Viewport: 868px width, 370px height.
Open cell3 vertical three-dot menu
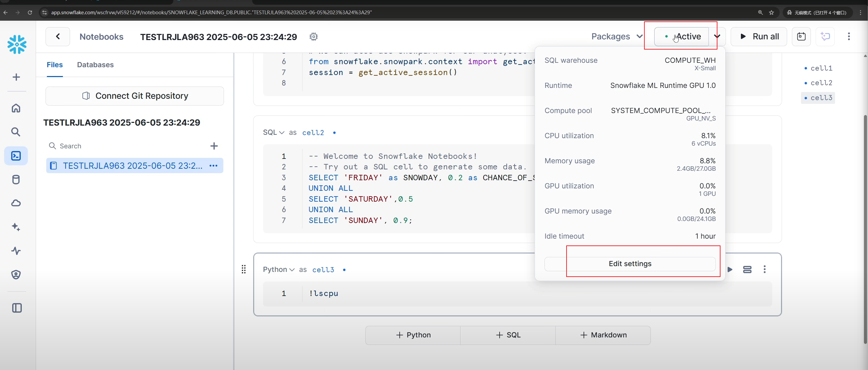coord(765,270)
